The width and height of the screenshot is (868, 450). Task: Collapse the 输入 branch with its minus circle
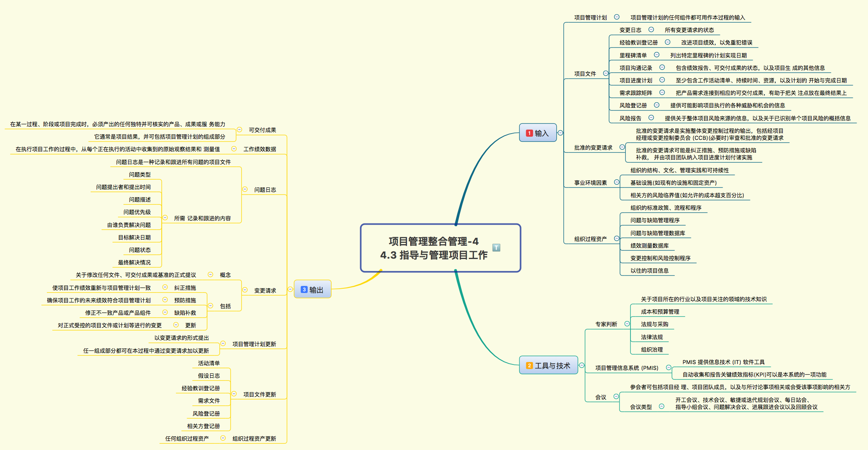[560, 133]
